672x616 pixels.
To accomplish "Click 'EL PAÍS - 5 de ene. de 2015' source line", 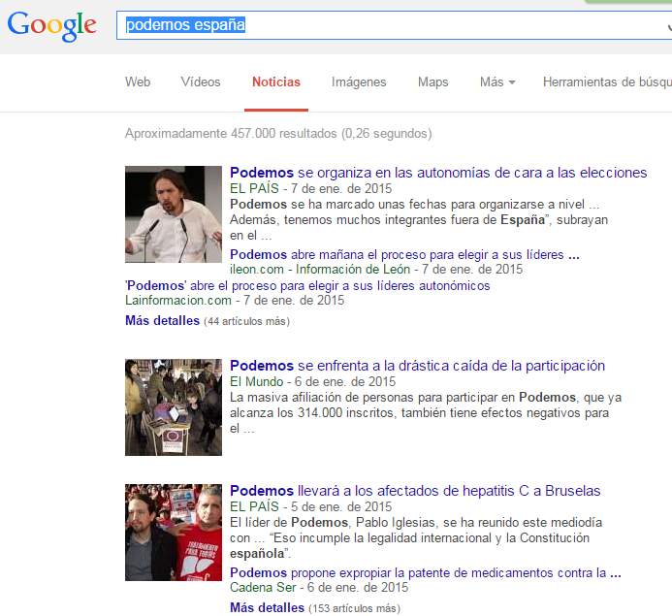I will [310, 506].
